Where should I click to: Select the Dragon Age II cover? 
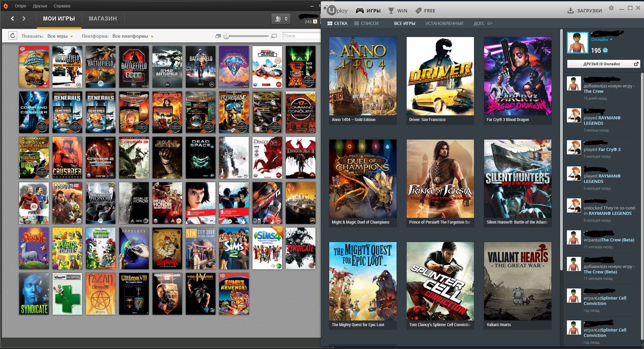301,158
